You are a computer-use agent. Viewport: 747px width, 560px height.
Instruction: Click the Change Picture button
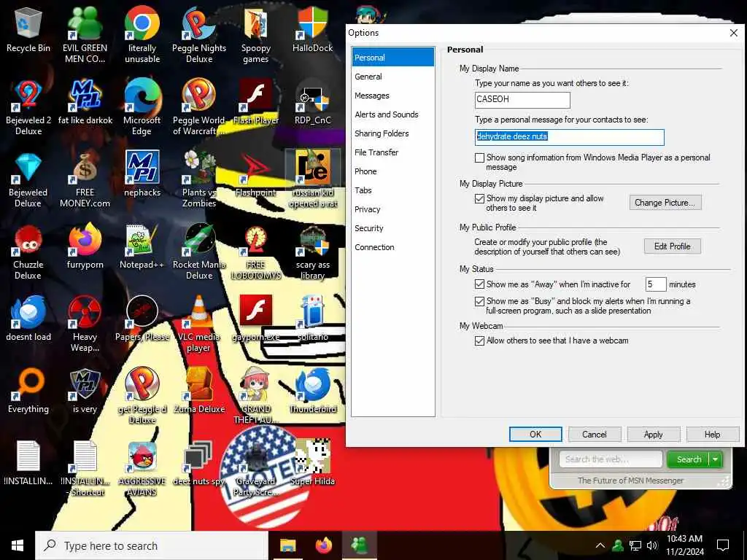[x=665, y=203]
